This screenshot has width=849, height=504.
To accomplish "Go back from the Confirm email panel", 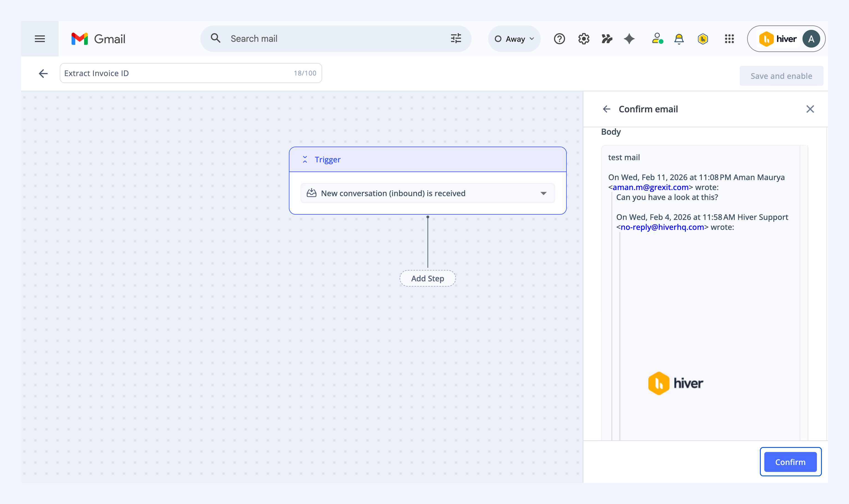I will [606, 109].
